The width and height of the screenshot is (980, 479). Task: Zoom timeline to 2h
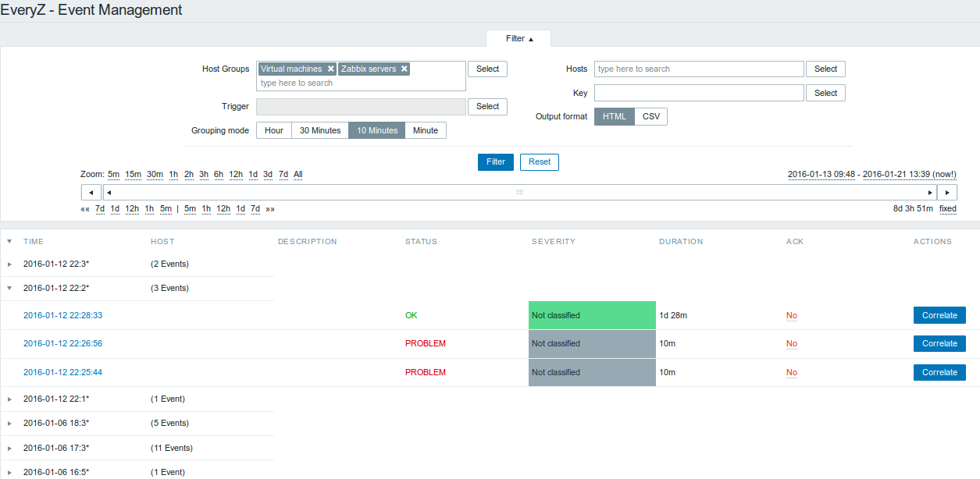(189, 175)
